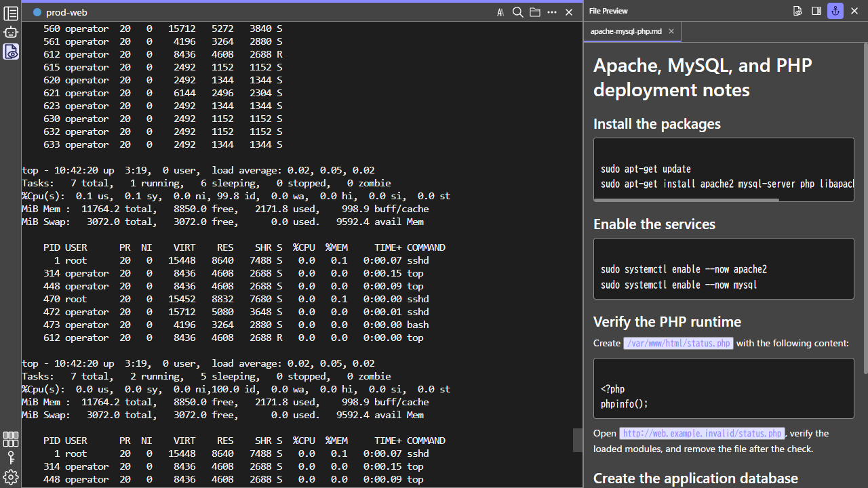Open the file browser folder icon
This screenshot has width=868, height=488.
click(x=535, y=12)
